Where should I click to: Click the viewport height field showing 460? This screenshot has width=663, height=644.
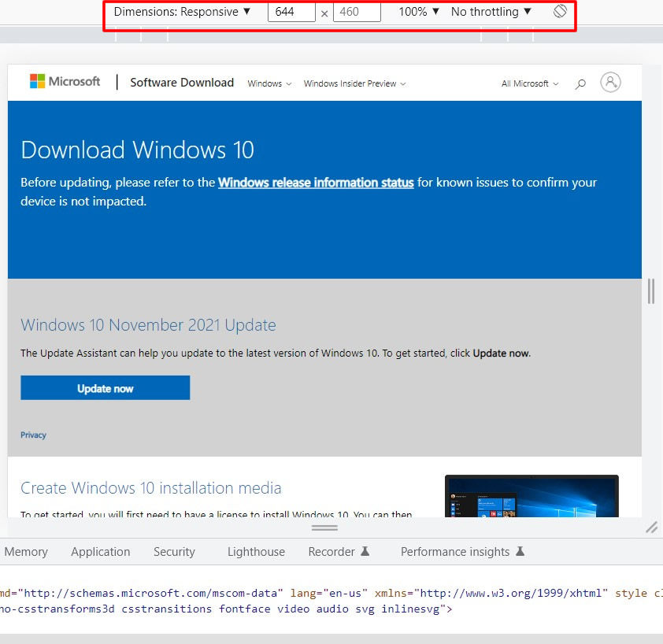pyautogui.click(x=357, y=12)
